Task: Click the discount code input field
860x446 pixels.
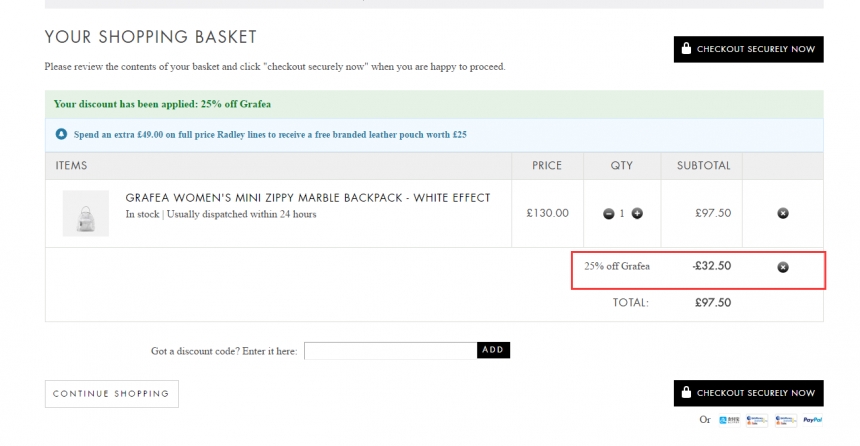Action: coord(391,351)
